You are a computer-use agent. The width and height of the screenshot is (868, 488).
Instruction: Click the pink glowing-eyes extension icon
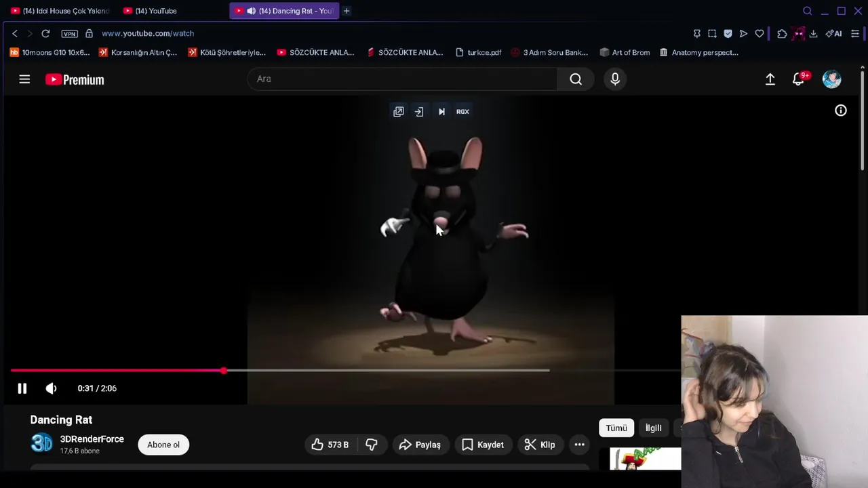(798, 33)
